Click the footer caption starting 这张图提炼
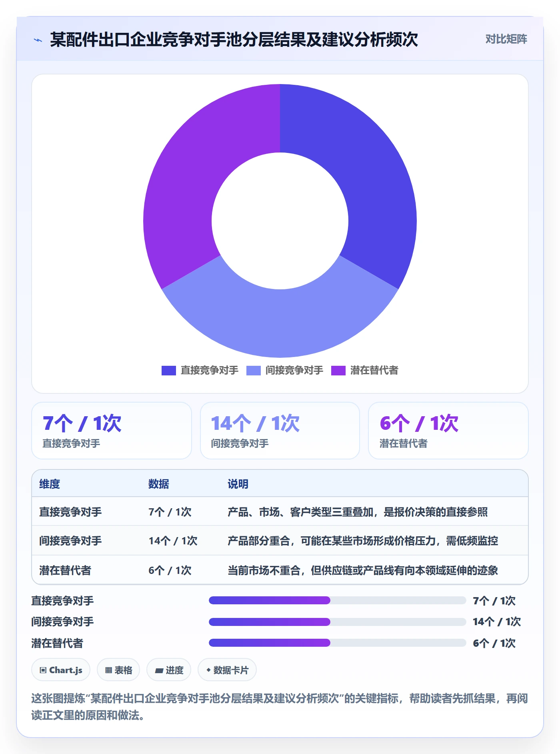Screen dimensions: 560x754 click(280, 707)
